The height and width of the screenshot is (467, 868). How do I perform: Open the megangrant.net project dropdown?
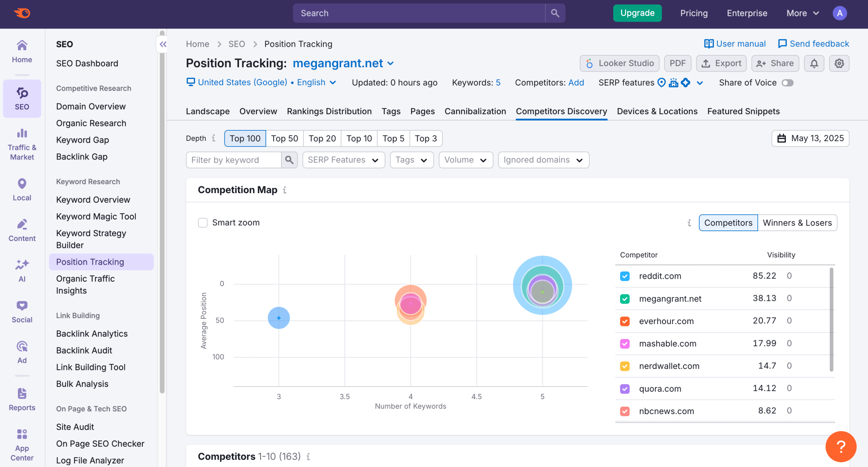(343, 63)
